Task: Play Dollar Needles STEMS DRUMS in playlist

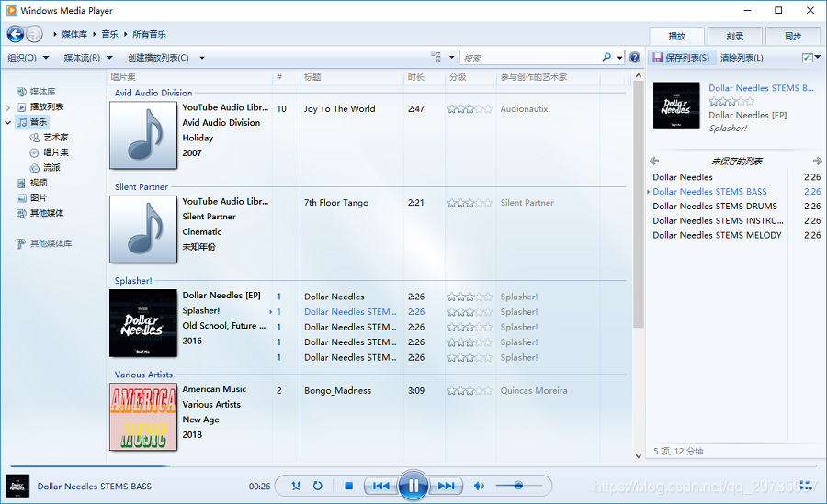Action: pos(715,207)
